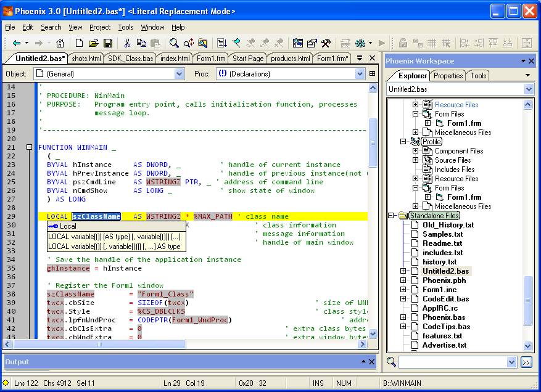Toggle a bookmark using the flag icon
Image resolution: width=541 pixels, height=392 pixels.
pos(236,43)
